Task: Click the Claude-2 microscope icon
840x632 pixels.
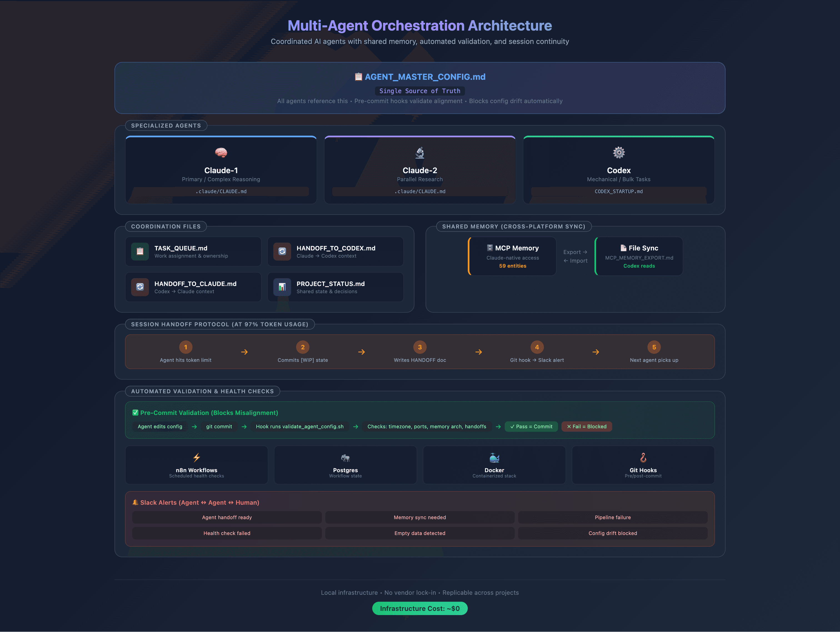Action: (x=420, y=153)
